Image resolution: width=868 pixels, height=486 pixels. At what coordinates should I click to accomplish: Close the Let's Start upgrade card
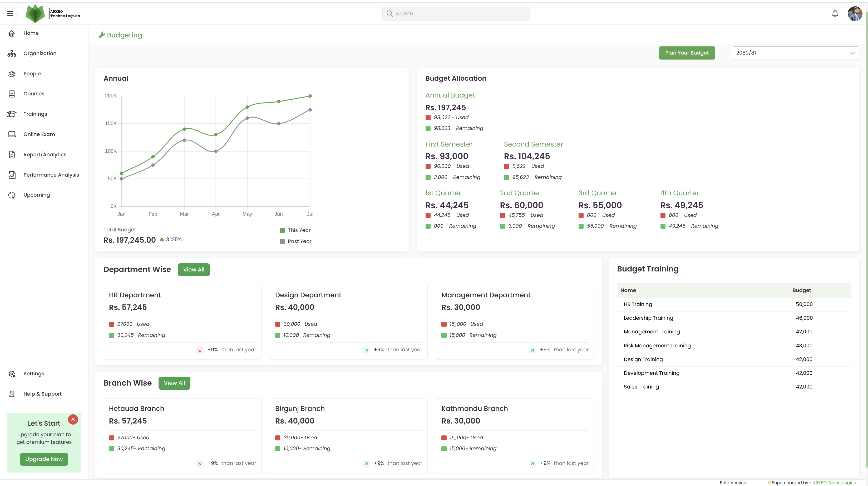[x=73, y=419]
